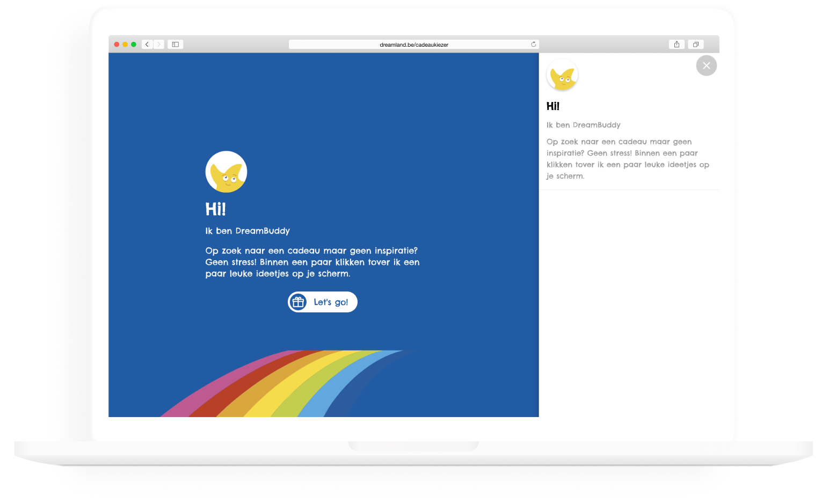The image size is (829, 504).
Task: Click the green maximize window dot
Action: pos(134,45)
